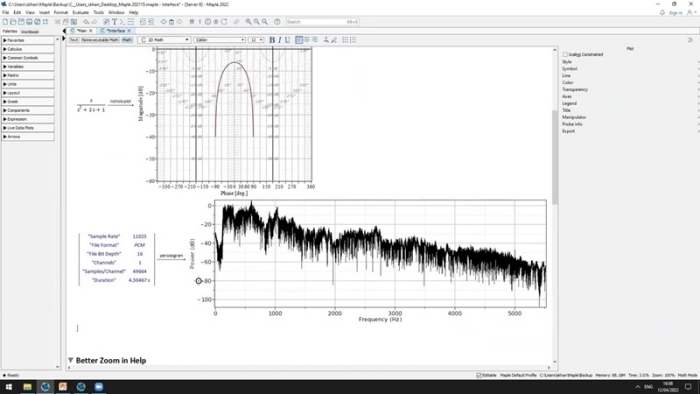The width and height of the screenshot is (700, 394).
Task: Click the Underline formatting icon
Action: click(x=288, y=40)
